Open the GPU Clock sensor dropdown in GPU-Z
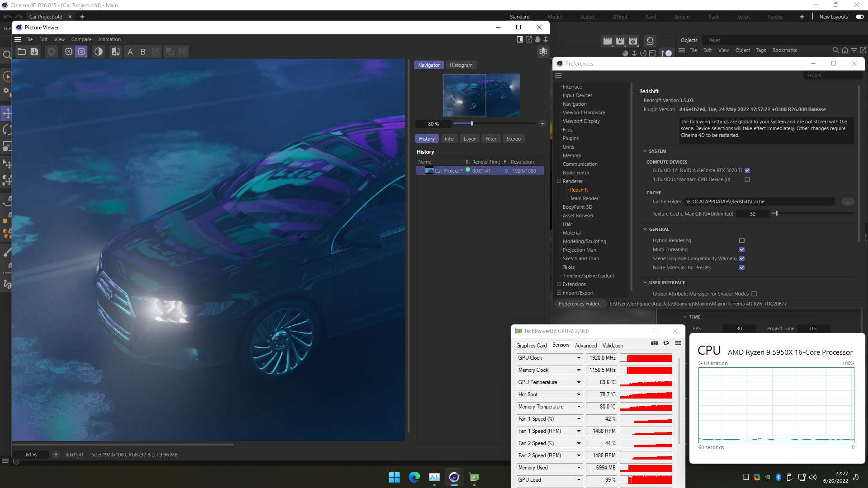Viewport: 868px width, 488px height. [x=579, y=357]
